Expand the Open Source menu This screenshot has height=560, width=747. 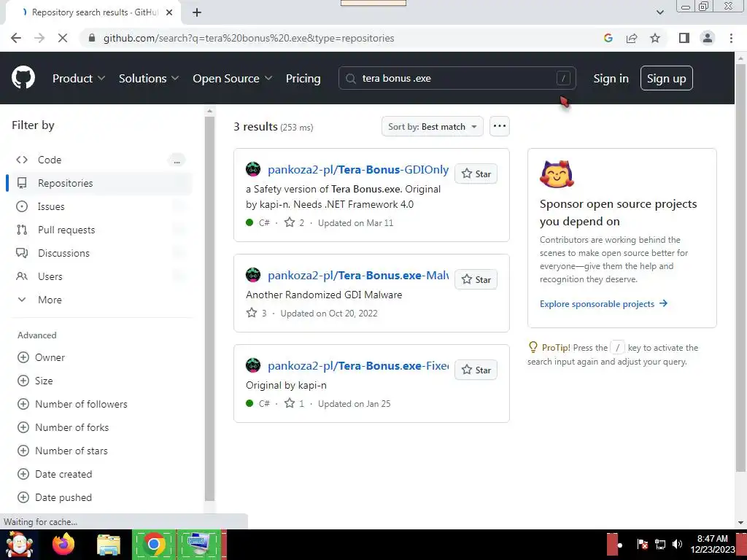(x=233, y=78)
